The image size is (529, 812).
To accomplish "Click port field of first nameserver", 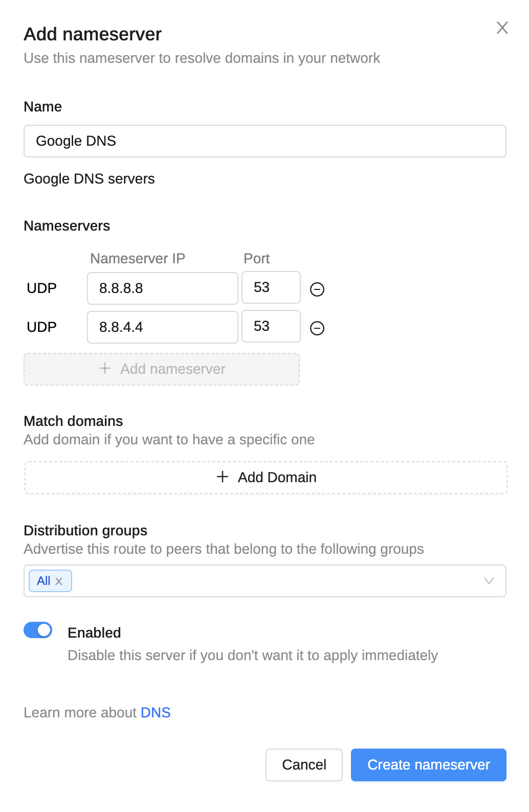I will (271, 287).
